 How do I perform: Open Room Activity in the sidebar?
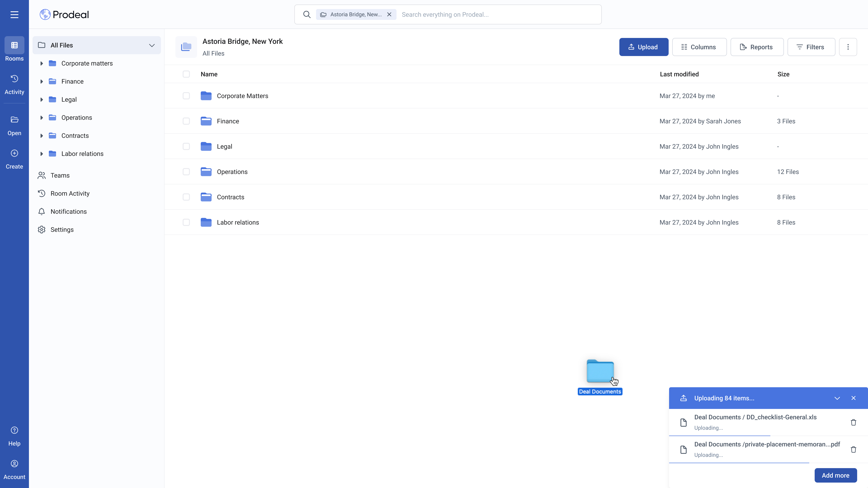(x=70, y=193)
